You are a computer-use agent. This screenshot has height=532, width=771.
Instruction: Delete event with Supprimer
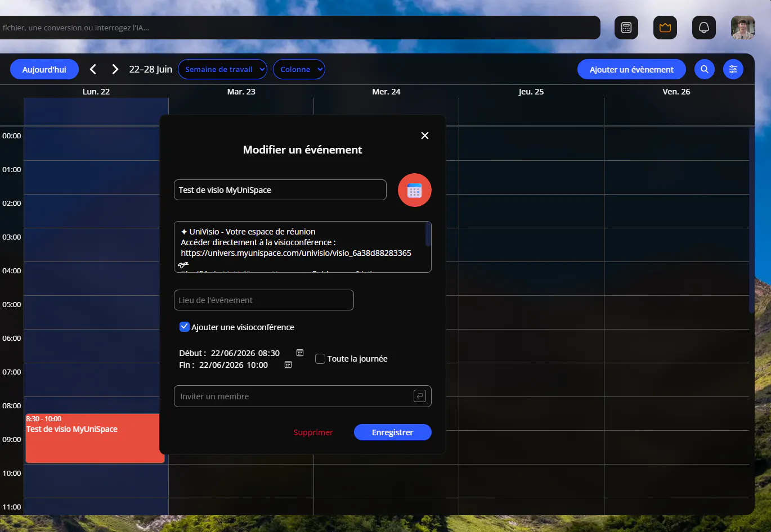coord(313,432)
